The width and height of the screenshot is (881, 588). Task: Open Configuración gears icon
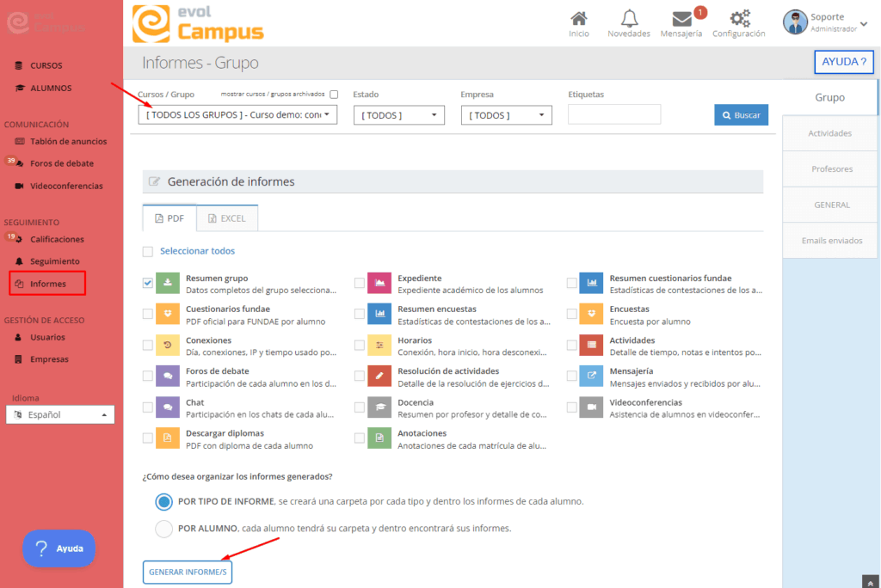(x=738, y=20)
